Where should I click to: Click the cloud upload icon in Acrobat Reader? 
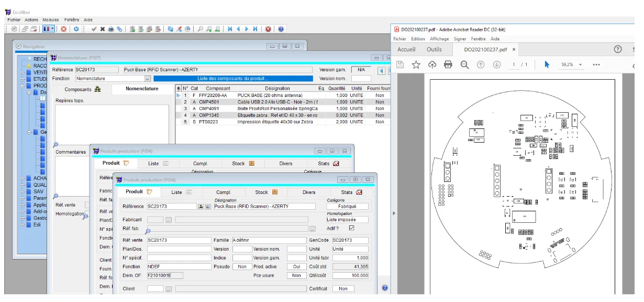[432, 64]
